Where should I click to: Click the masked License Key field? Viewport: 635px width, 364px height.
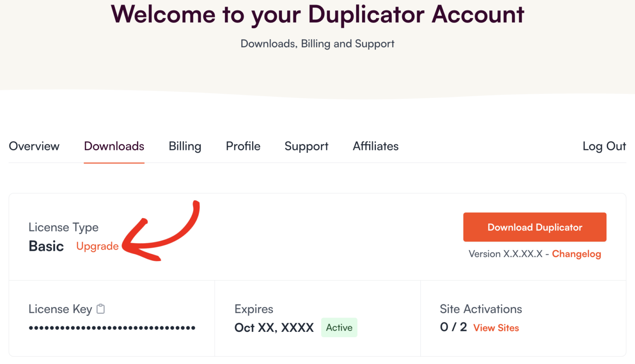[x=112, y=327]
